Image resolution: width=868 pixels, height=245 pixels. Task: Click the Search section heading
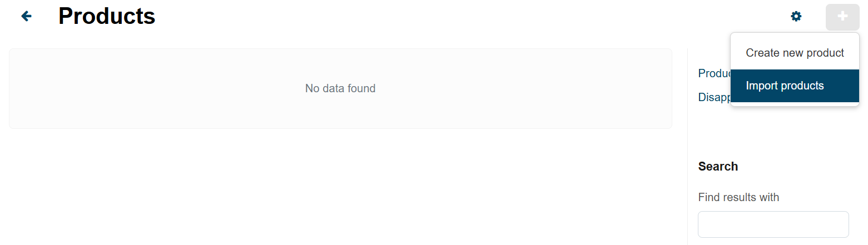(718, 167)
